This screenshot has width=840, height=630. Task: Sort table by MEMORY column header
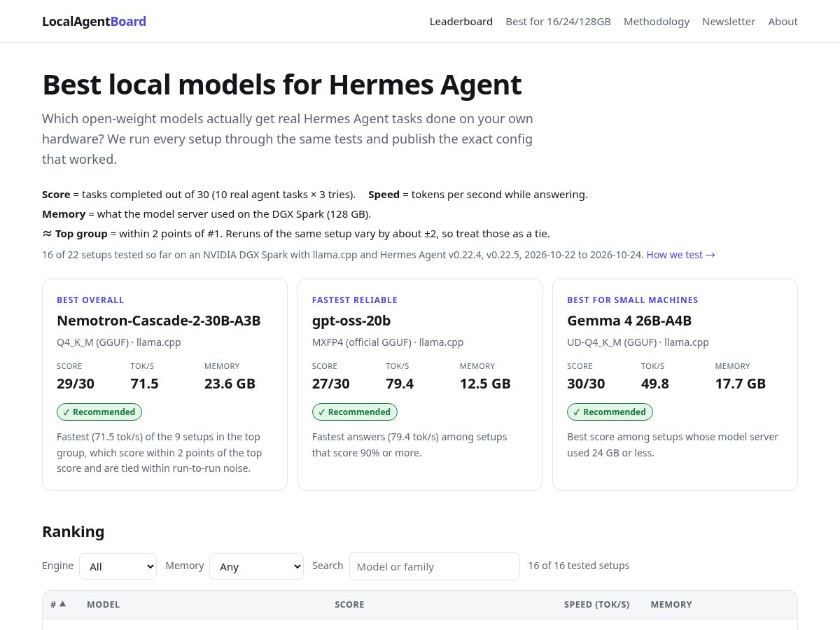pos(671,604)
